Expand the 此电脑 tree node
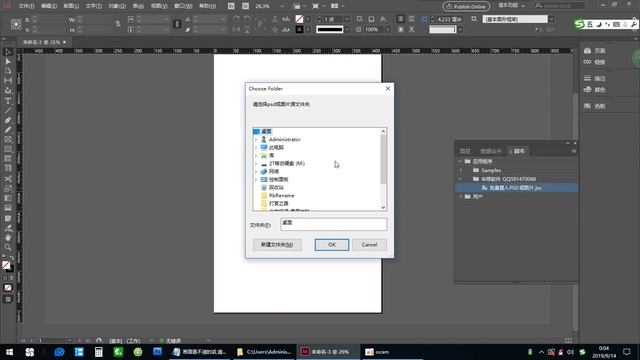Screen dimensions: 640x360 coord(256,148)
